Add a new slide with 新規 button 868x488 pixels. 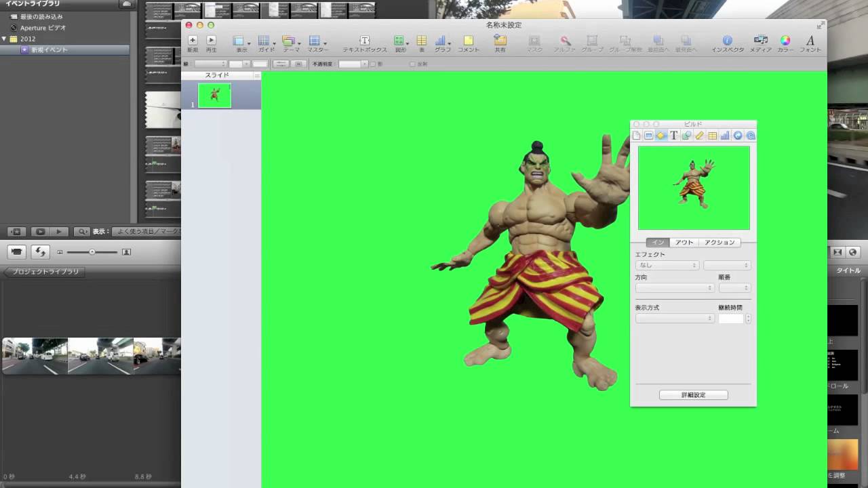[193, 44]
